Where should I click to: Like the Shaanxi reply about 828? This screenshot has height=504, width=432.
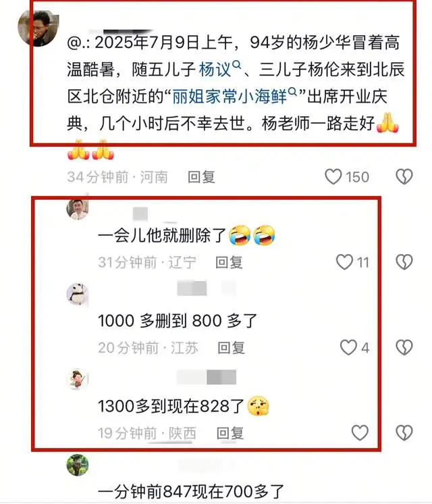click(360, 432)
